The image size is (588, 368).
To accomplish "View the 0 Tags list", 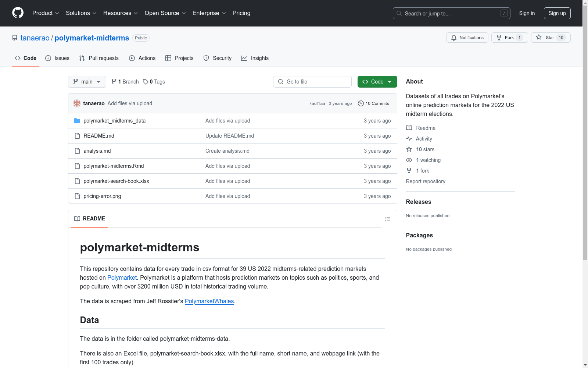I will [154, 82].
